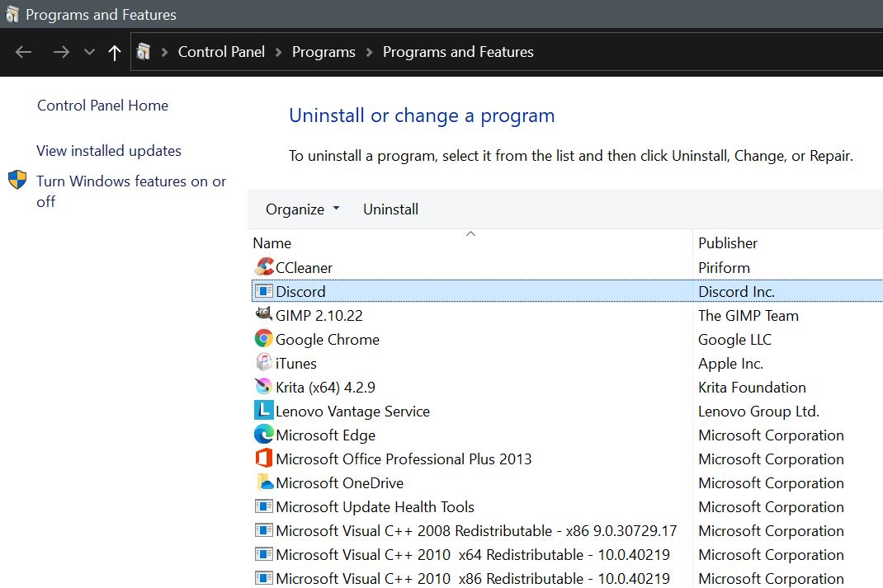Viewport: 883px width, 588px height.
Task: Select the Krita (x64) 4.2.9 entry name
Action: (x=325, y=387)
